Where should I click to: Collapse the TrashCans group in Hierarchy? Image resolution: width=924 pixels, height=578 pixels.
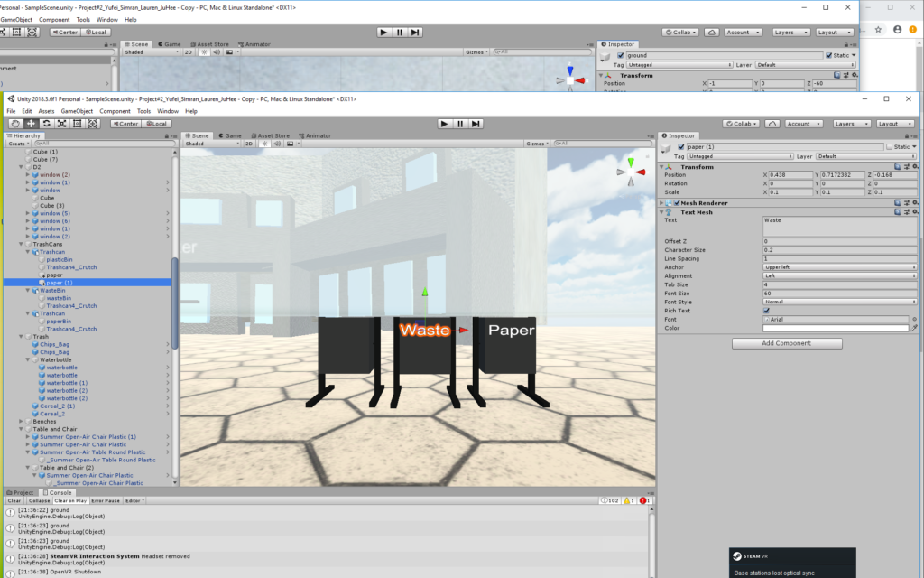tap(23, 245)
